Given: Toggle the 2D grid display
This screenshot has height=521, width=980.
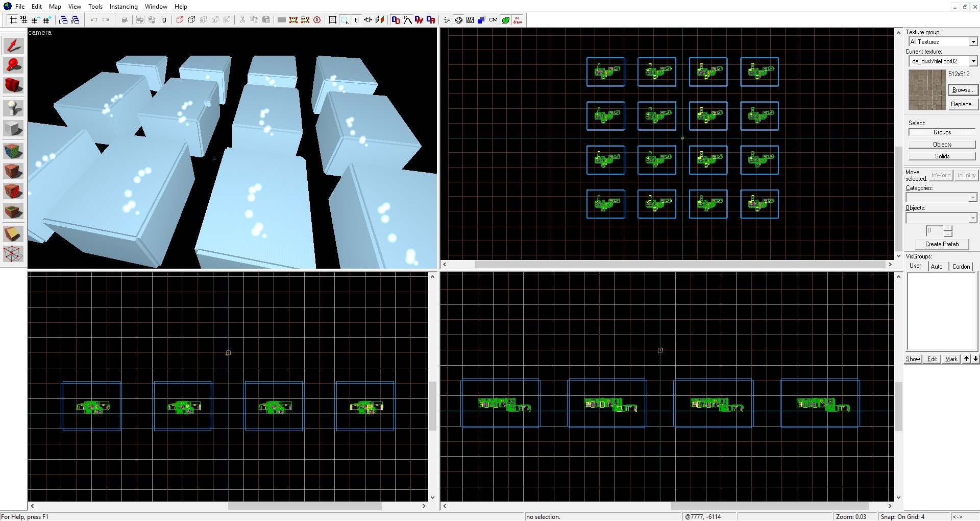Looking at the screenshot, I should (12, 20).
